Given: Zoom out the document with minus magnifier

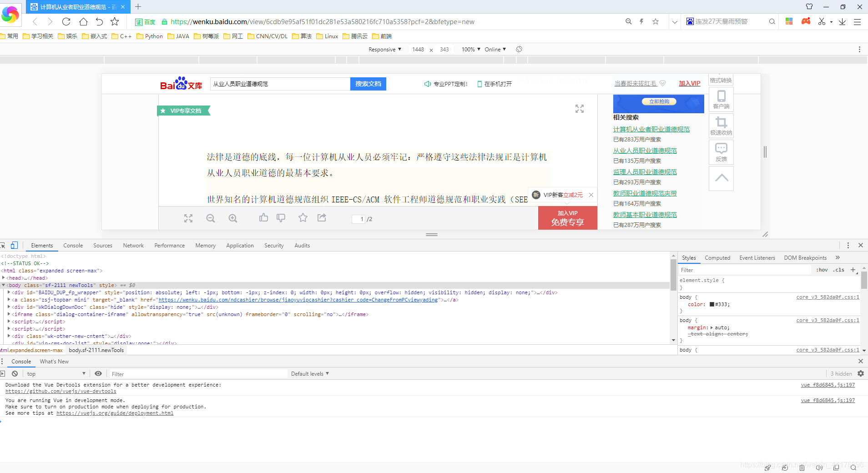Looking at the screenshot, I should (210, 218).
